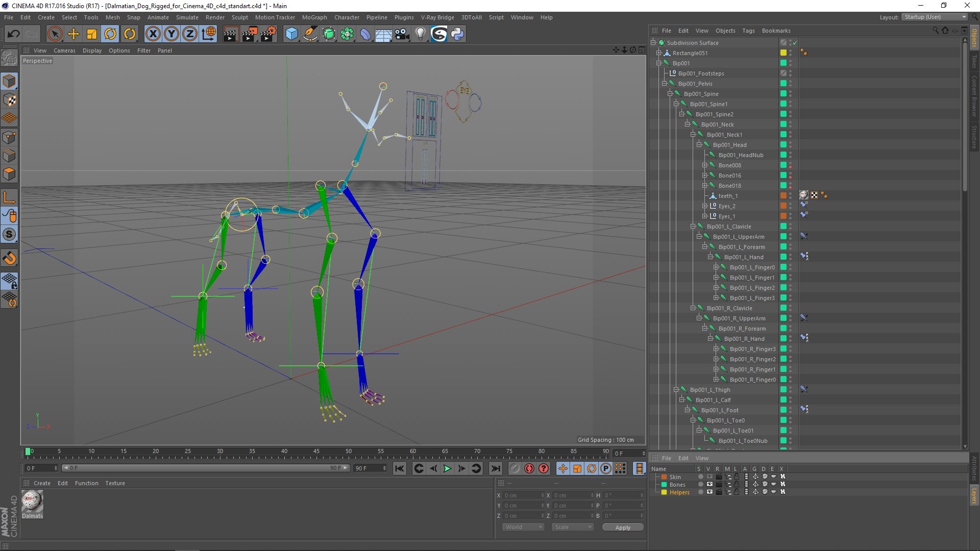Toggle Subdivision Surface enable checkmark

pos(795,43)
